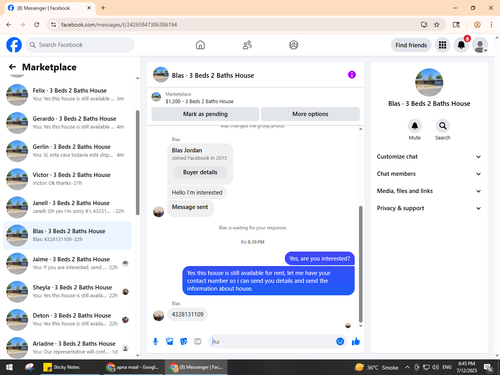Image resolution: width=500 pixels, height=375 pixels.
Task: Open conversation information purple icon
Action: coord(352,75)
